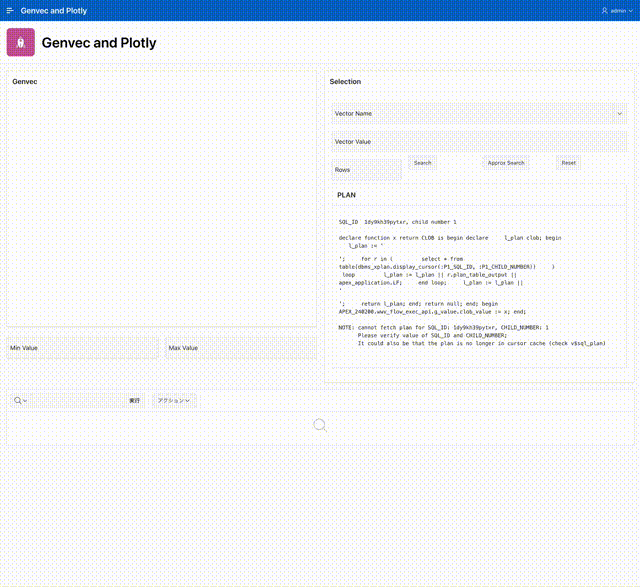640x587 pixels.
Task: Open the navigation hamburger menu
Action: coord(10,11)
